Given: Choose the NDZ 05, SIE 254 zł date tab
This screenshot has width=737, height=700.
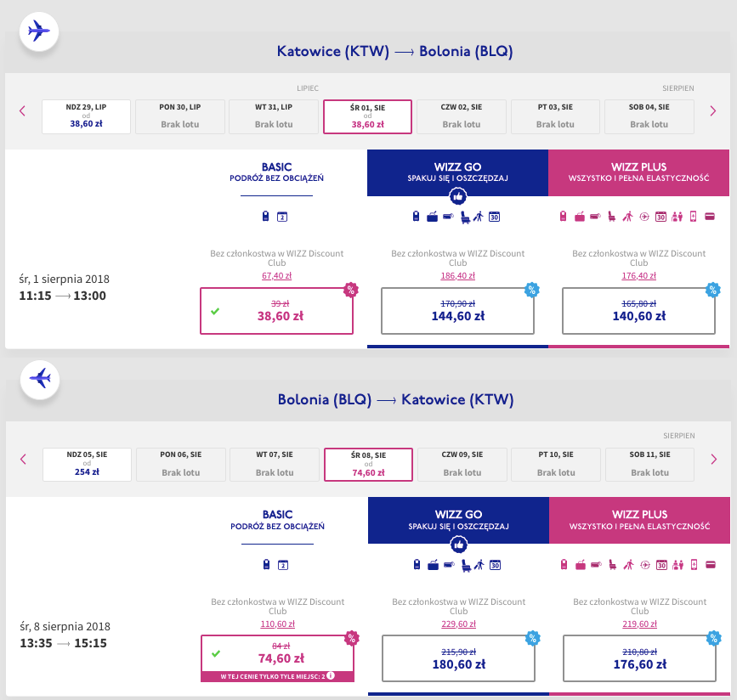Looking at the screenshot, I should click(87, 464).
